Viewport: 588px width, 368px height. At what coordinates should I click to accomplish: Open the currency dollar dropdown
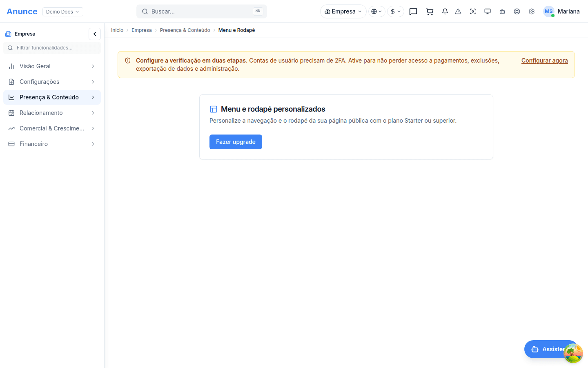[x=396, y=11]
